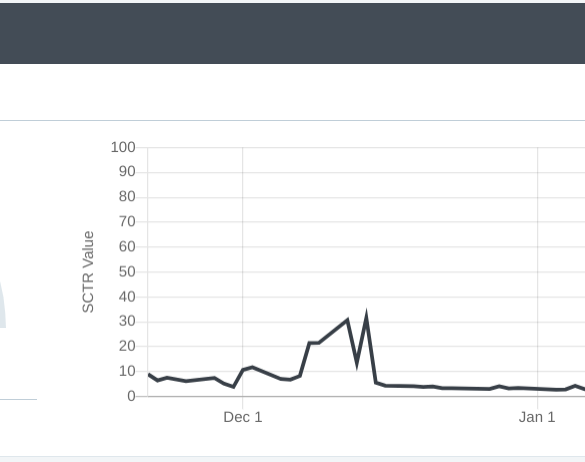This screenshot has height=462, width=585.
Task: Click the 50 tick label on y-axis
Action: (x=127, y=272)
